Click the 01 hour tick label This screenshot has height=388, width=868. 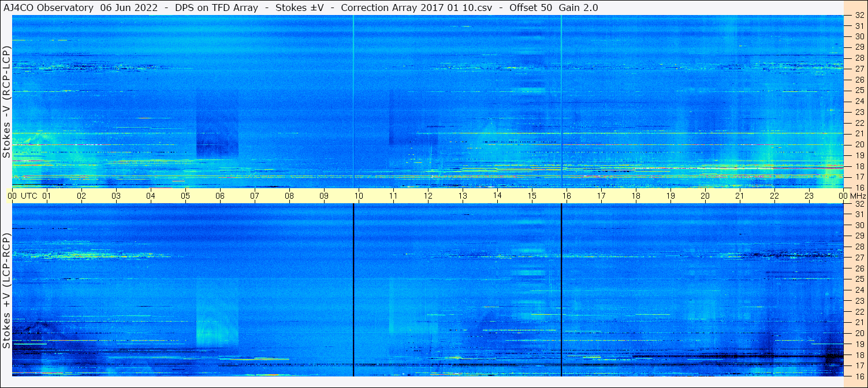pyautogui.click(x=47, y=196)
